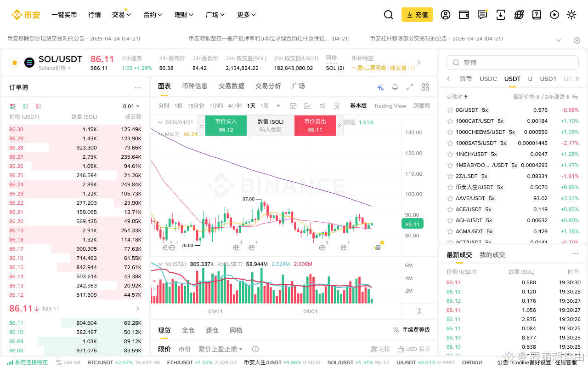
Task: Expand chart to fullscreen
Action: [410, 87]
